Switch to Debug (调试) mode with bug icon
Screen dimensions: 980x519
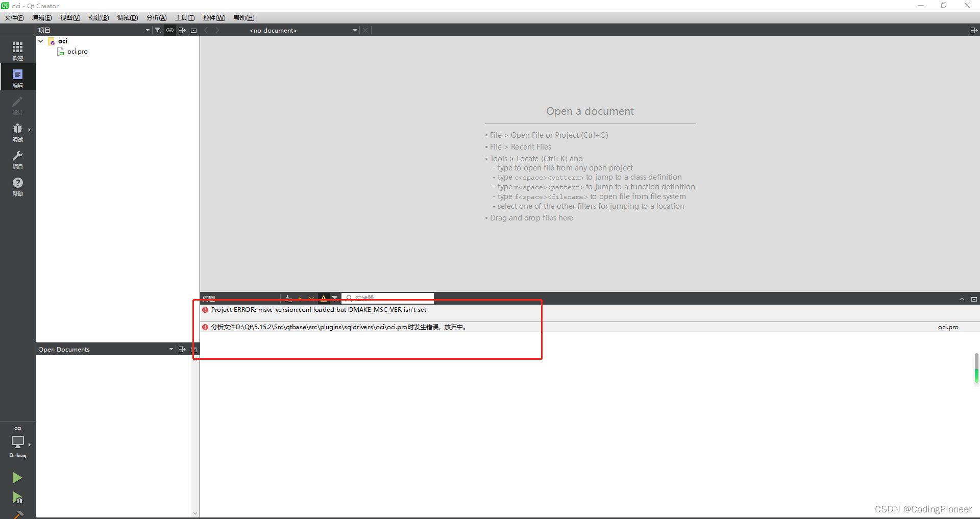tap(18, 132)
